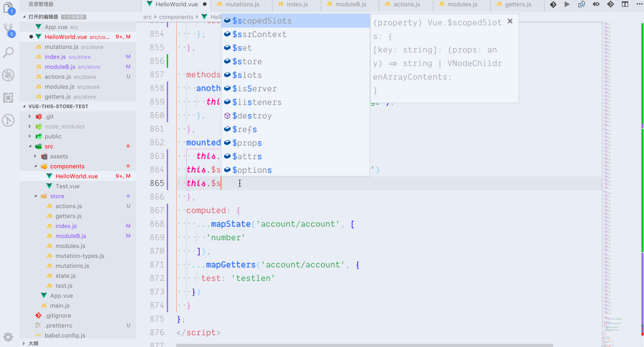Click the editor's horizontal scrollbar
Viewport: 644px width, 347px height.
[364, 345]
